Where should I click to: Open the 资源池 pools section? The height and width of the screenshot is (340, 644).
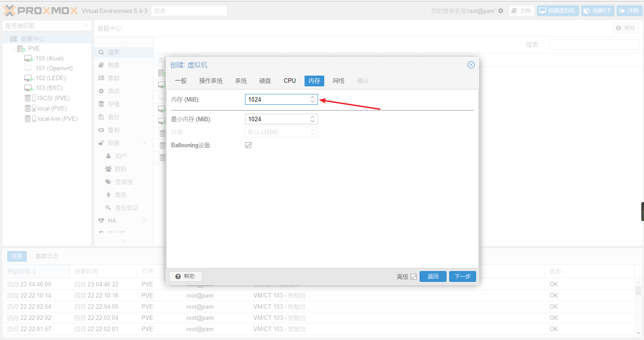[x=124, y=182]
